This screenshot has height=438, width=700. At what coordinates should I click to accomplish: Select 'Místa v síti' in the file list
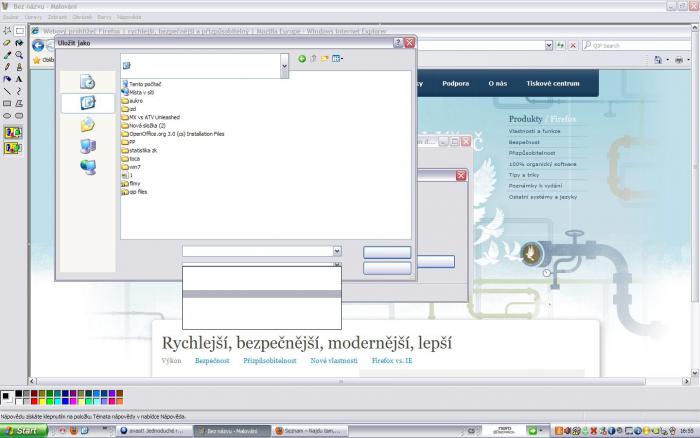[138, 92]
